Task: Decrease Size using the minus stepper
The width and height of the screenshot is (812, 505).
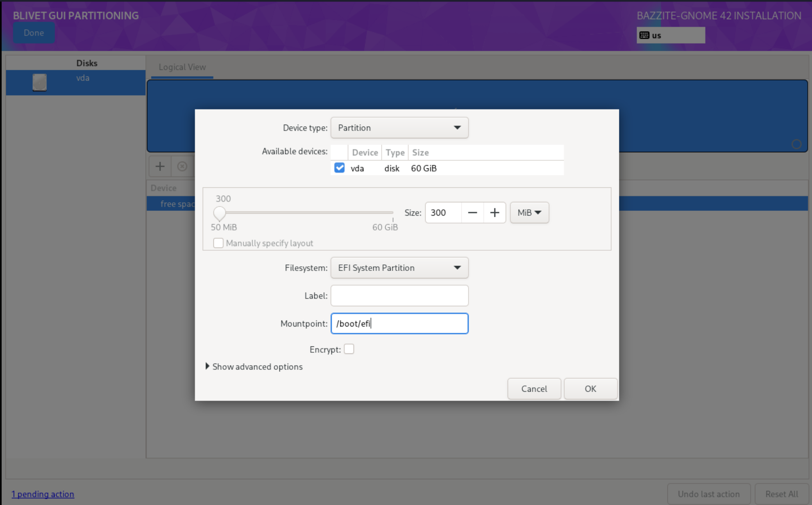Action: [472, 212]
